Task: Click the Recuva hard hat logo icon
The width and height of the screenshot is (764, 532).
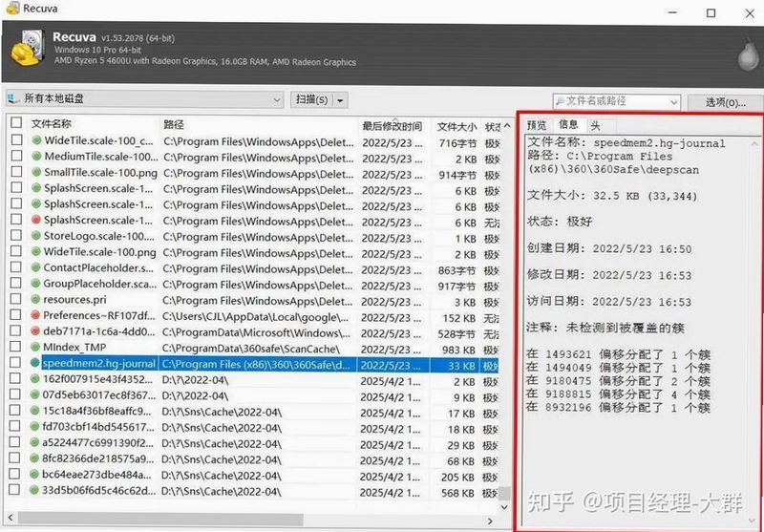Action: pos(28,49)
